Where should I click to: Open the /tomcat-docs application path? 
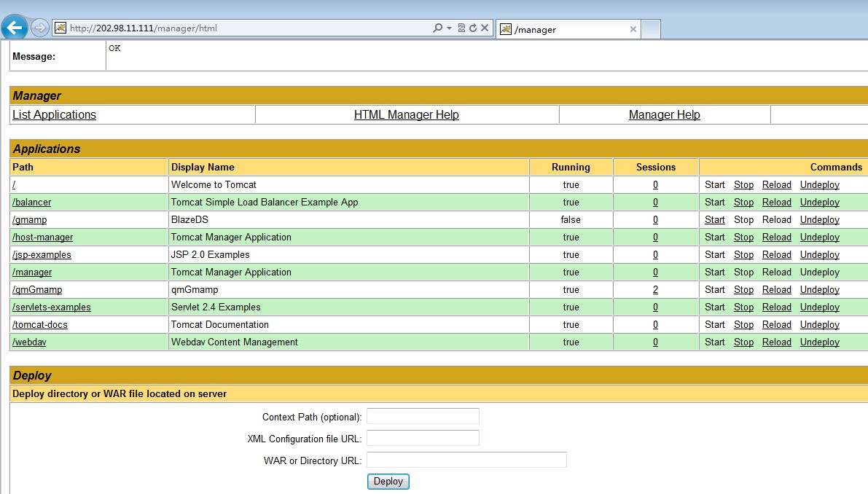[x=40, y=325]
